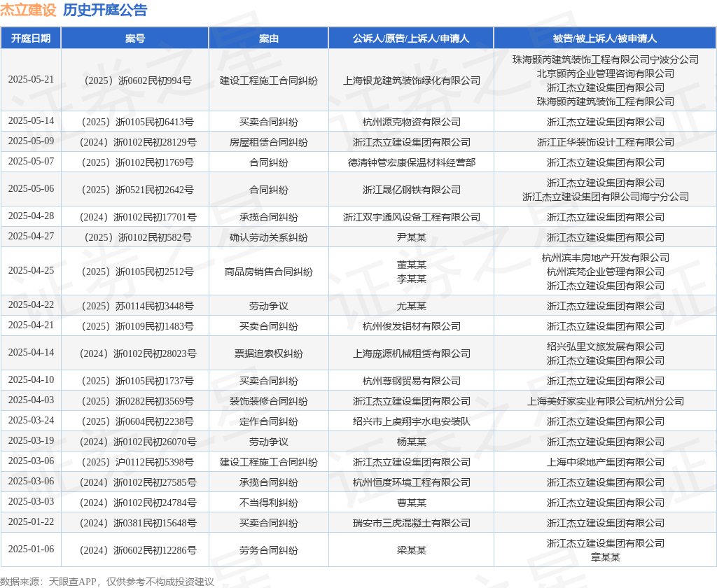Click 票据追索权纠纷 case cause
The height and width of the screenshot is (588, 717).
[x=268, y=353]
